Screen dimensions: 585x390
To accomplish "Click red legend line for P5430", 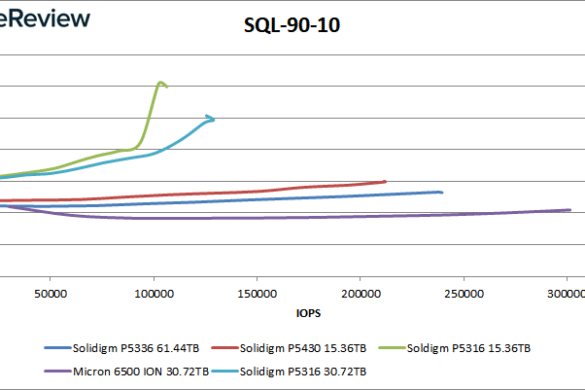I will (225, 348).
